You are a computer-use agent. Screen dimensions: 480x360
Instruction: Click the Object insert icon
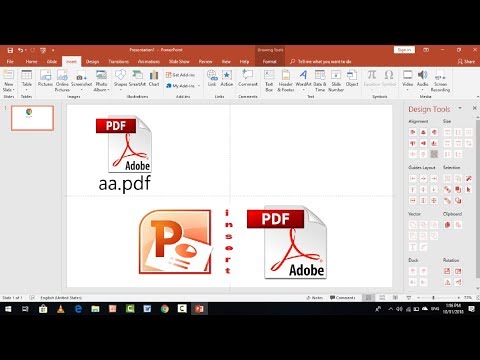pos(352,79)
